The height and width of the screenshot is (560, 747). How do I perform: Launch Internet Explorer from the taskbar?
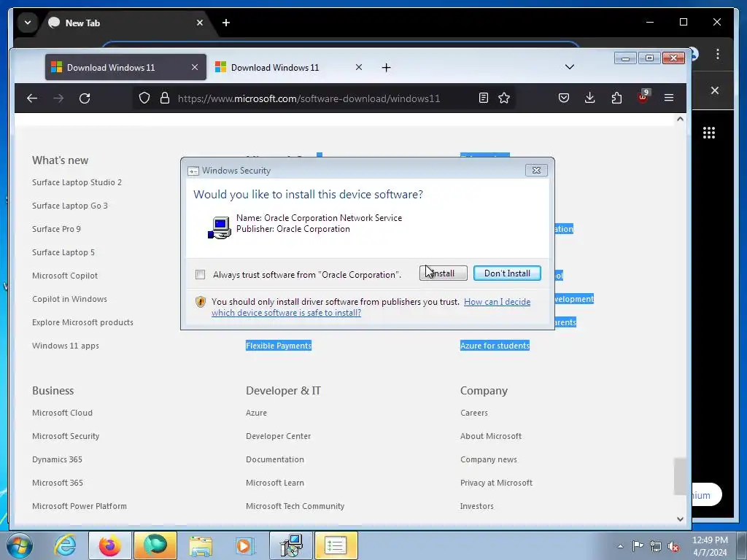click(65, 545)
